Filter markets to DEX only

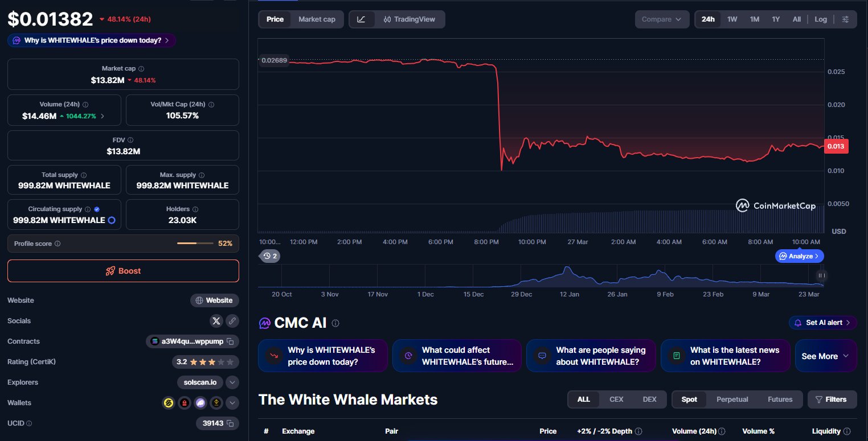pos(650,399)
